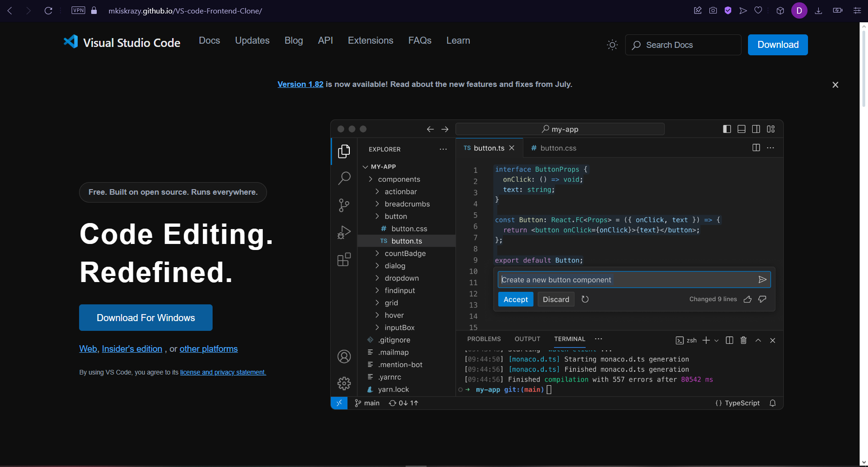Click the editor forward arrow in title bar
This screenshot has width=868, height=467.
tap(445, 129)
